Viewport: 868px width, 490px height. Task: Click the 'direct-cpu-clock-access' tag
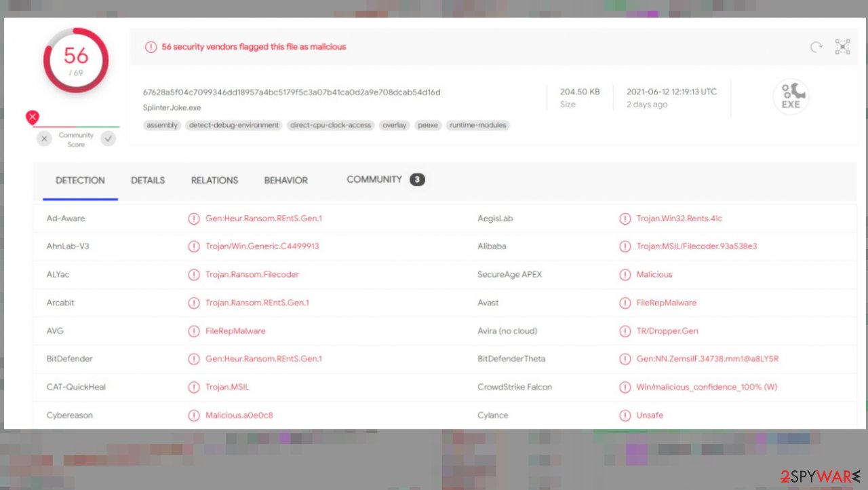click(330, 126)
